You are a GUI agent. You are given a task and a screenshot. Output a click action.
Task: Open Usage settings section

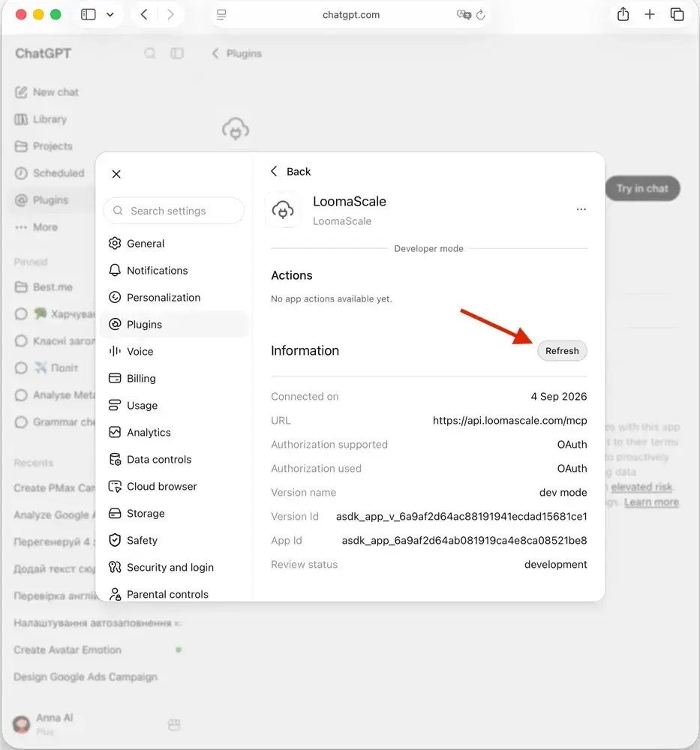click(x=175, y=406)
